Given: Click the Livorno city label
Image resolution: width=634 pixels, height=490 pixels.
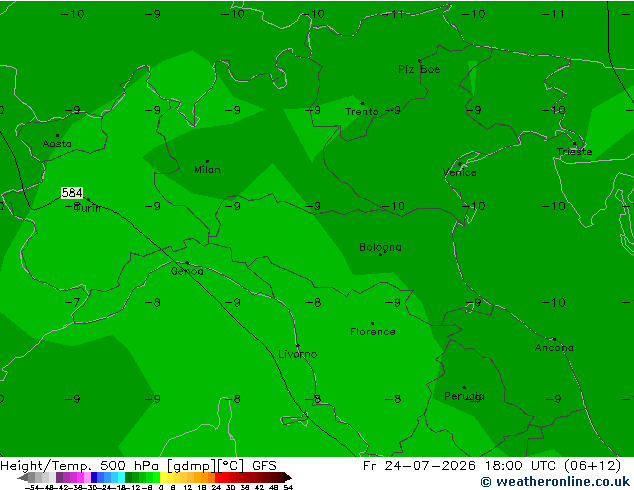Looking at the screenshot, I should click(298, 355).
